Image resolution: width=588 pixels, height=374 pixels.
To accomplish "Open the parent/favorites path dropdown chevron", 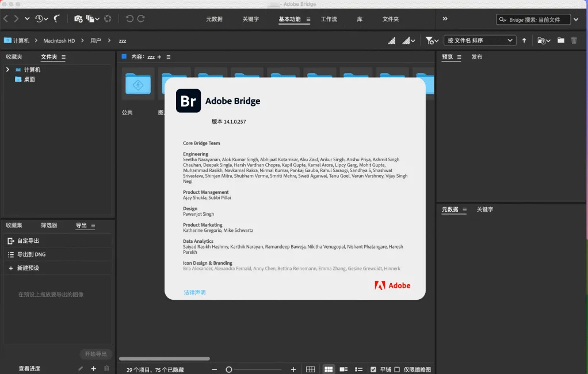I will (x=27, y=19).
